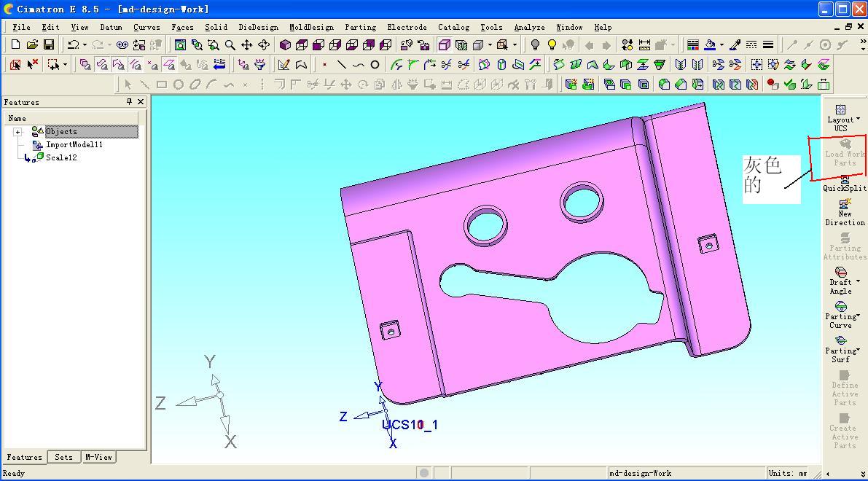Click the gray light bulb hide icon
Screen dimensions: 868x481
pos(535,45)
